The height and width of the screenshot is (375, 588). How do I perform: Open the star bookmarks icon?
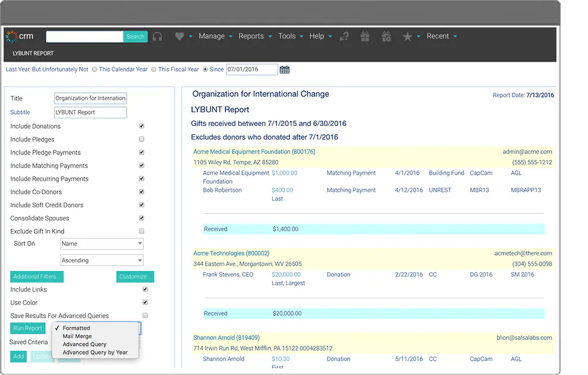coord(407,36)
